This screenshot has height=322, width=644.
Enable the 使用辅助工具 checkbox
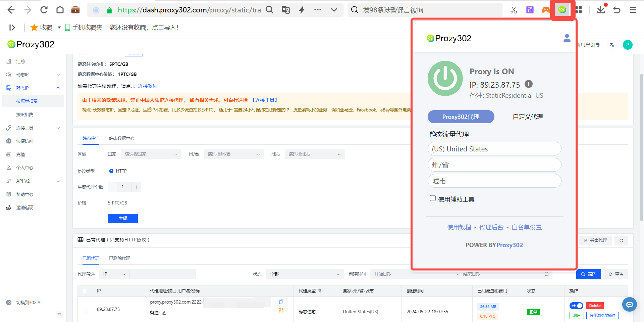click(x=433, y=198)
